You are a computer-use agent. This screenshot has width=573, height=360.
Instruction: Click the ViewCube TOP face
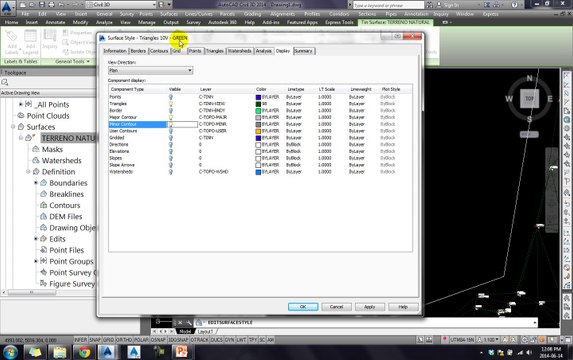tap(529, 98)
